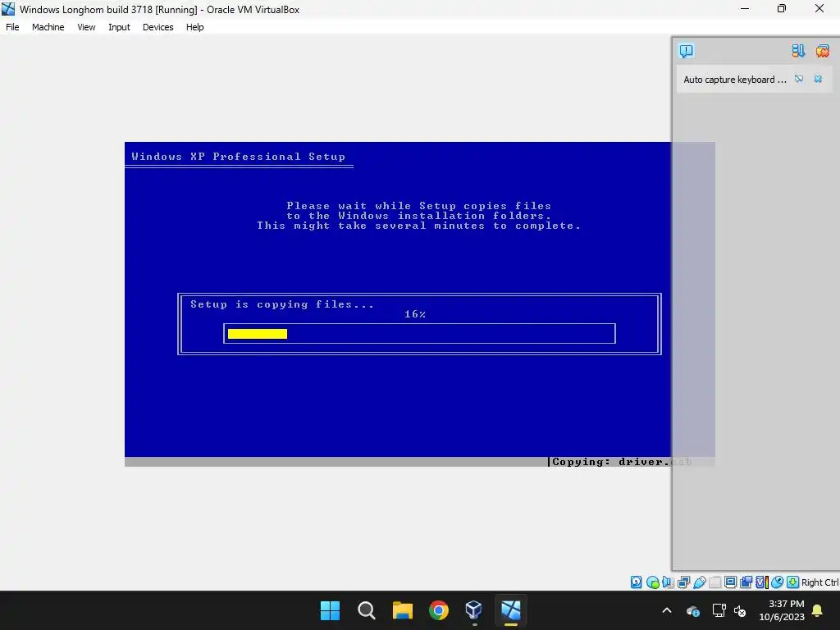
Task: Click the cloud sync tray icon
Action: point(692,610)
